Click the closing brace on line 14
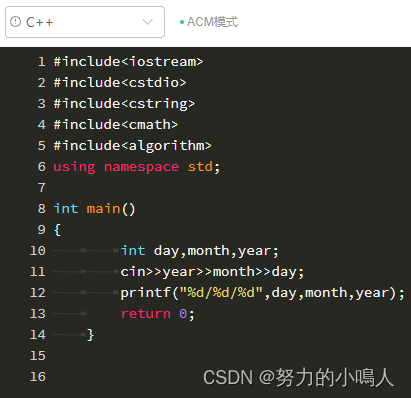Screen dimensions: 411x398 (x=90, y=335)
